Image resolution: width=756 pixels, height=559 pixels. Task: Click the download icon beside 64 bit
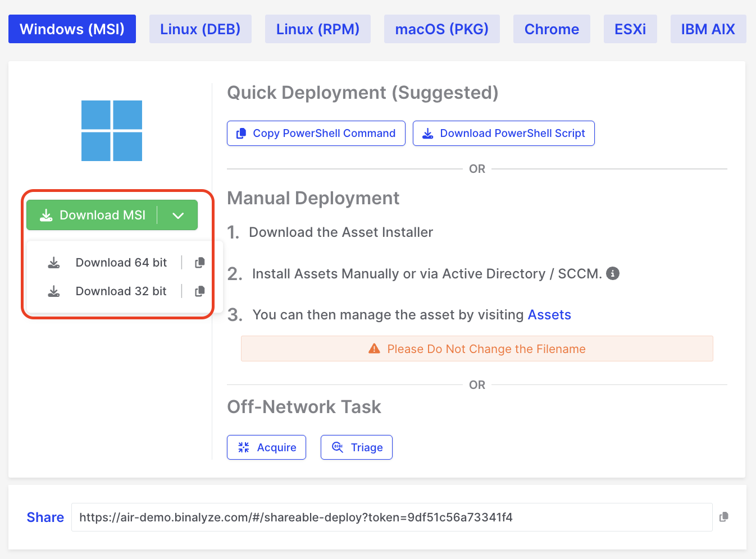click(54, 263)
